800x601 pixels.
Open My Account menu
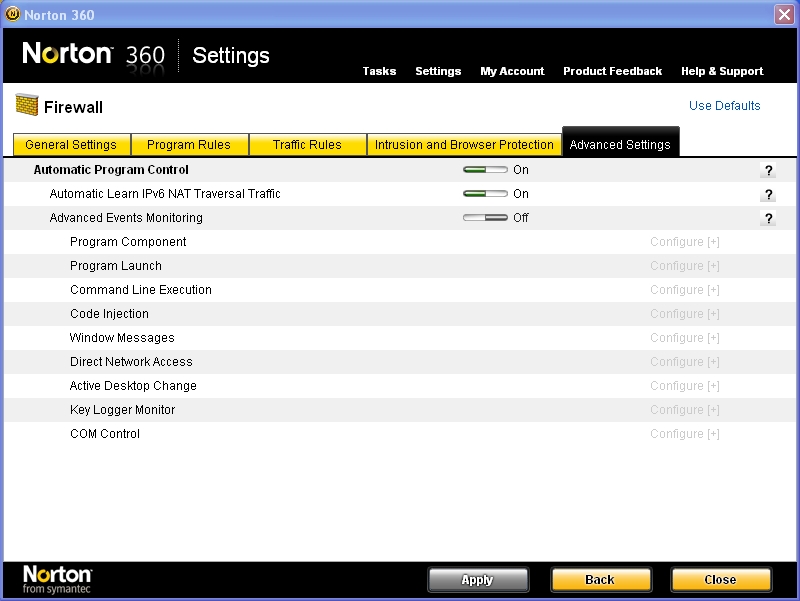tap(512, 71)
